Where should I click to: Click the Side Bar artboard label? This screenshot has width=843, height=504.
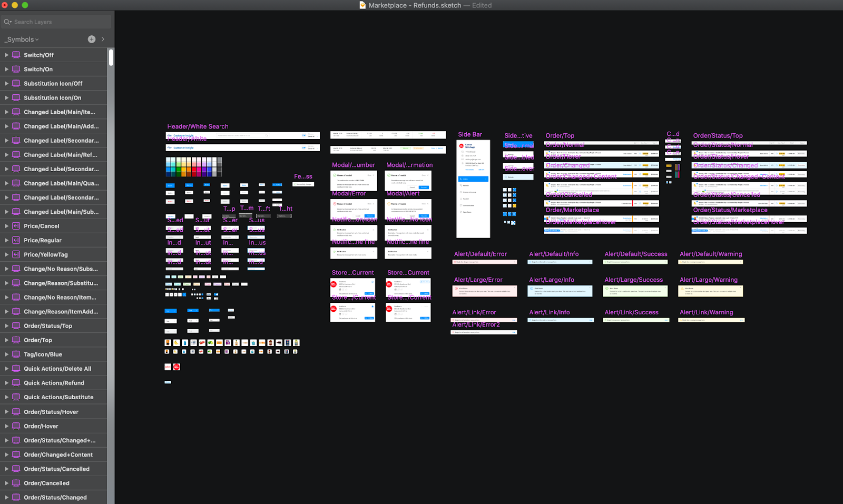[470, 134]
